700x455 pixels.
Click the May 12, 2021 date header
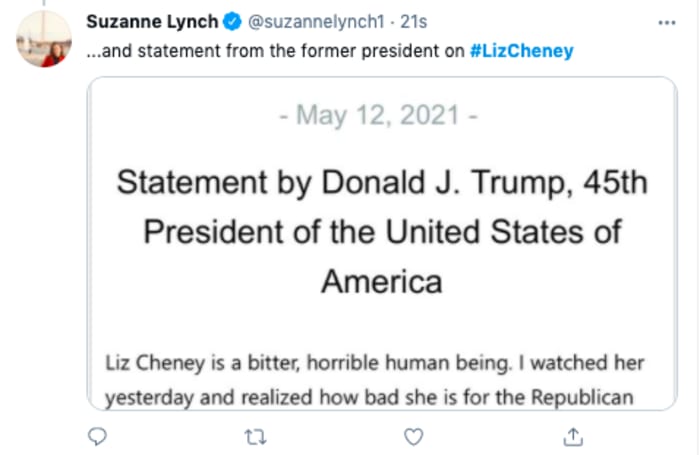pyautogui.click(x=384, y=116)
